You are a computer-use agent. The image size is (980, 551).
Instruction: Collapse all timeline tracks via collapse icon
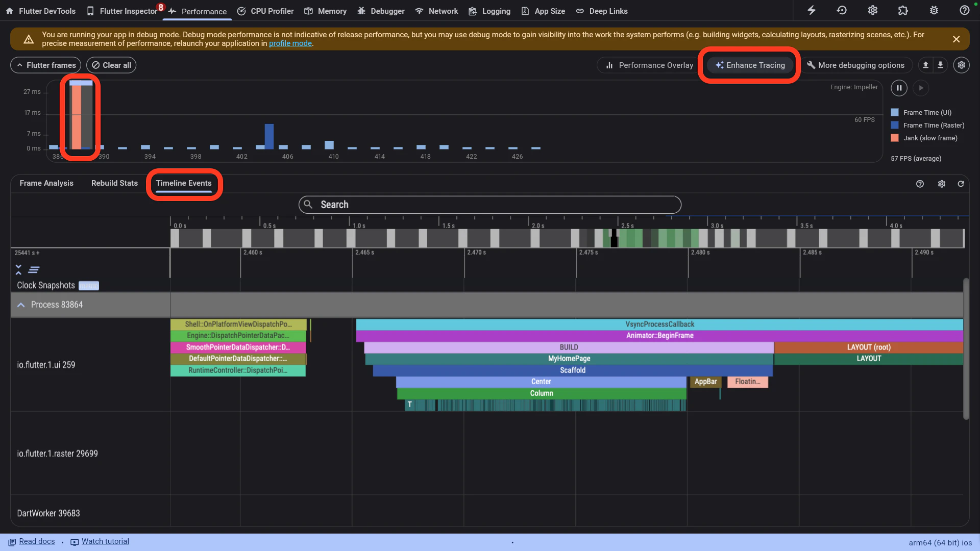(x=18, y=269)
